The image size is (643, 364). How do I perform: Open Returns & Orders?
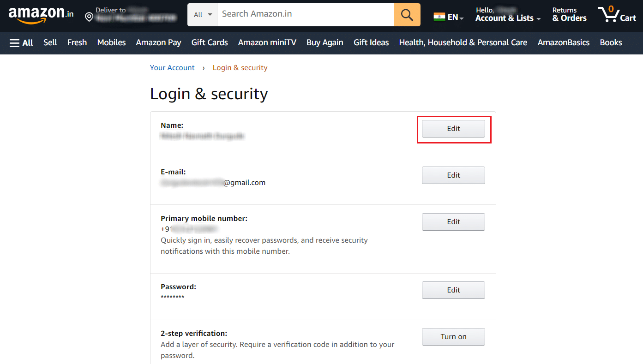tap(569, 14)
